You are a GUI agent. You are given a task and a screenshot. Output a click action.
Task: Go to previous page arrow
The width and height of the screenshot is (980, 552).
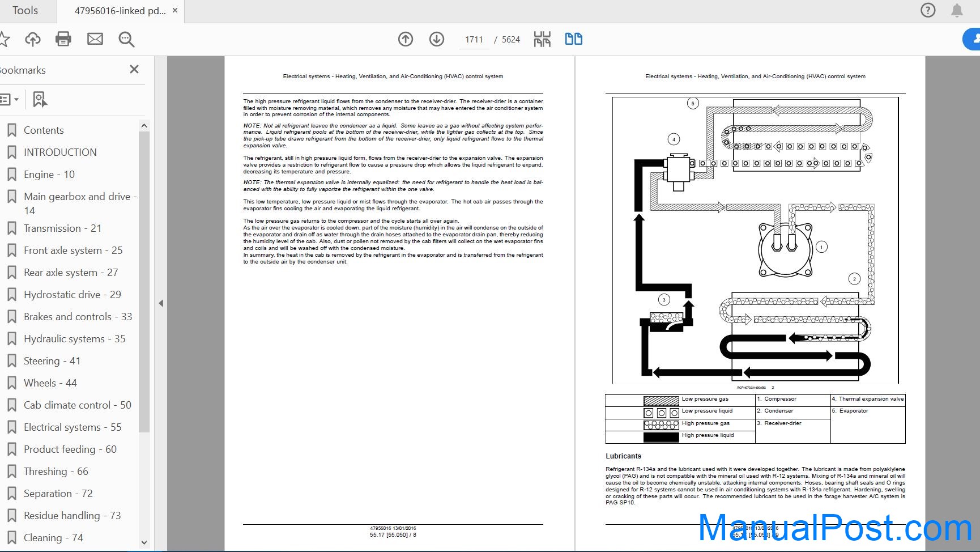[x=406, y=39]
